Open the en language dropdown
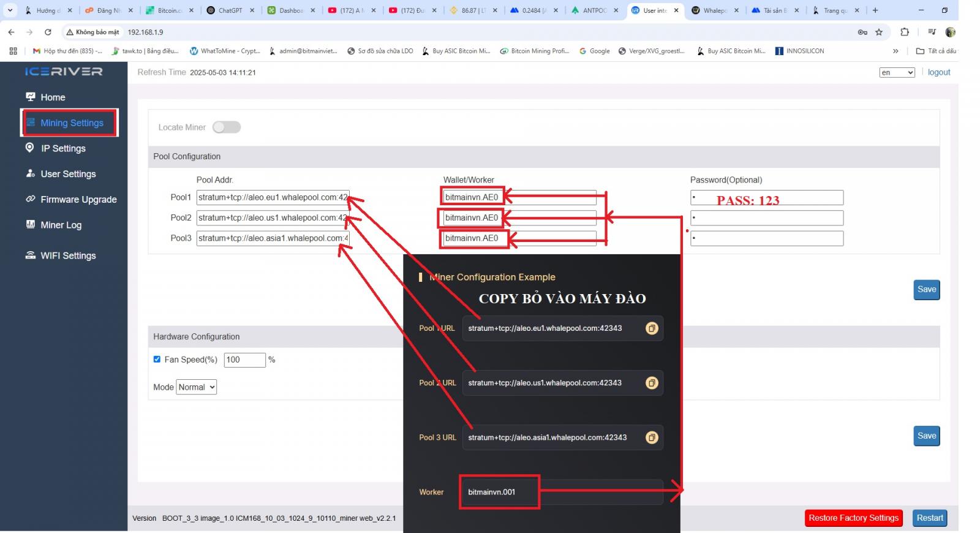Image resolution: width=980 pixels, height=533 pixels. point(897,72)
